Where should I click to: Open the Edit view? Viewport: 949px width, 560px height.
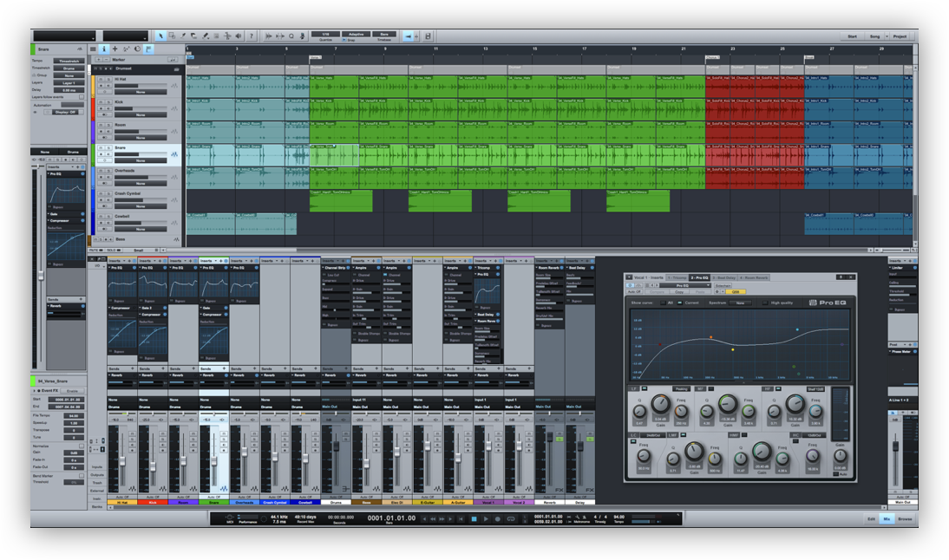point(872,519)
